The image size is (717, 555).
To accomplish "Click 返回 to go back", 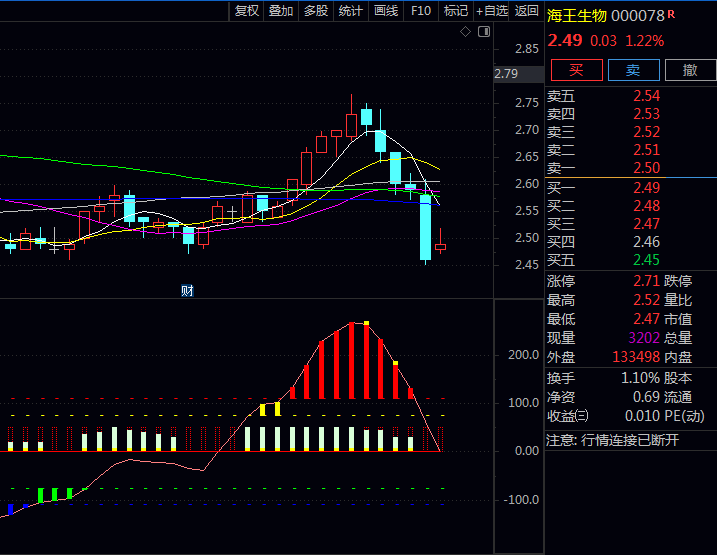I will click(x=527, y=11).
